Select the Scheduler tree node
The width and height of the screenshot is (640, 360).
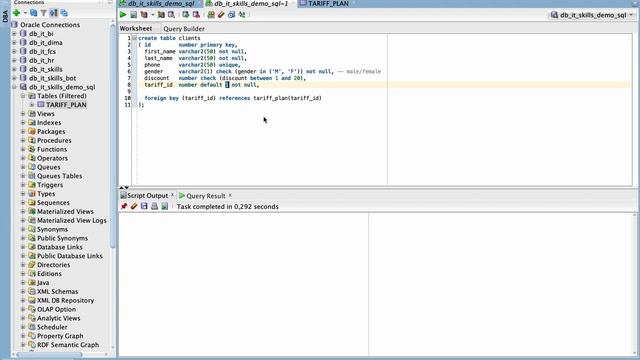point(52,327)
